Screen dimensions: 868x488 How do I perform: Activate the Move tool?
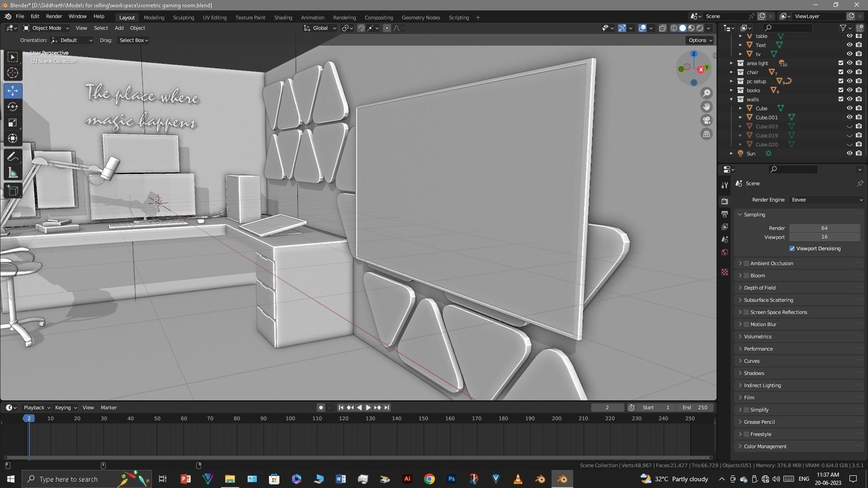13,90
